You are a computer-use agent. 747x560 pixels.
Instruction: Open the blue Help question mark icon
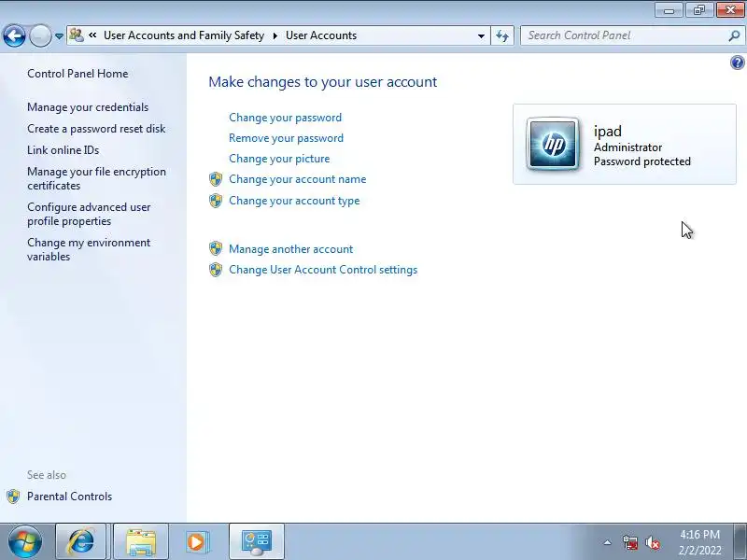click(737, 63)
